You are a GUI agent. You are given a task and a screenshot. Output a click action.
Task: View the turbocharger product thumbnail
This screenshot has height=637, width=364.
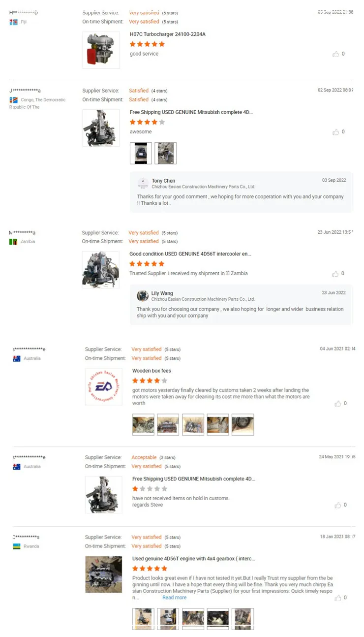pyautogui.click(x=101, y=50)
